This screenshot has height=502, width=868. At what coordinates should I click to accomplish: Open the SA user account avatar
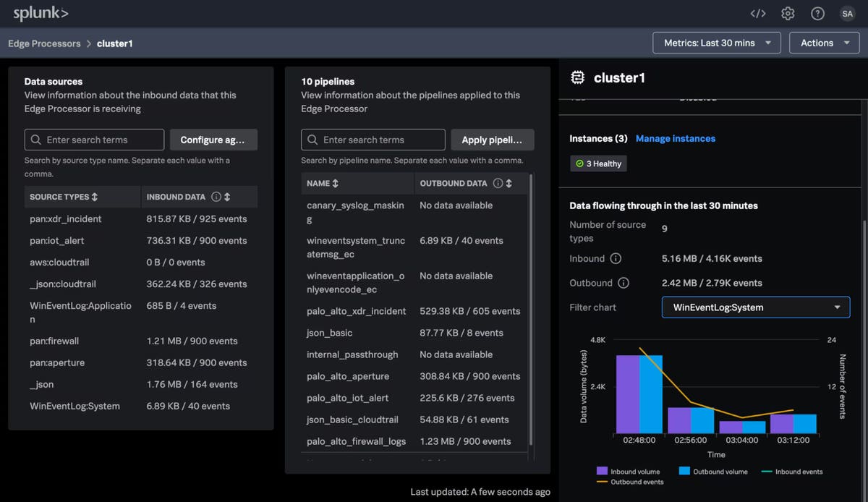pyautogui.click(x=847, y=13)
